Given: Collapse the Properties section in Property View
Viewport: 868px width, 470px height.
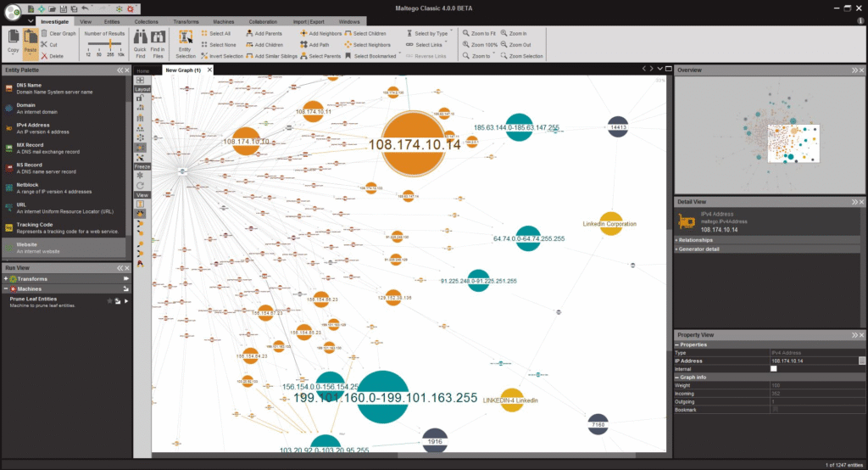Looking at the screenshot, I should point(677,344).
